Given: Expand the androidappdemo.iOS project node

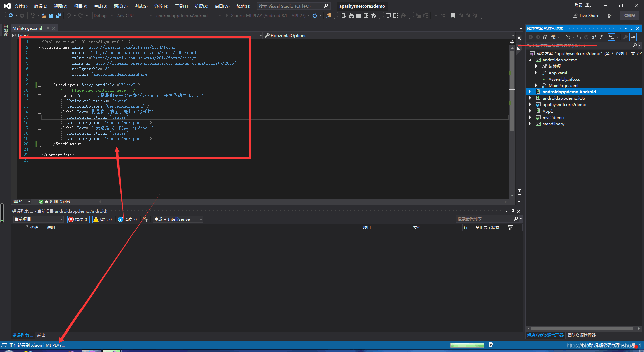Looking at the screenshot, I should pos(530,98).
